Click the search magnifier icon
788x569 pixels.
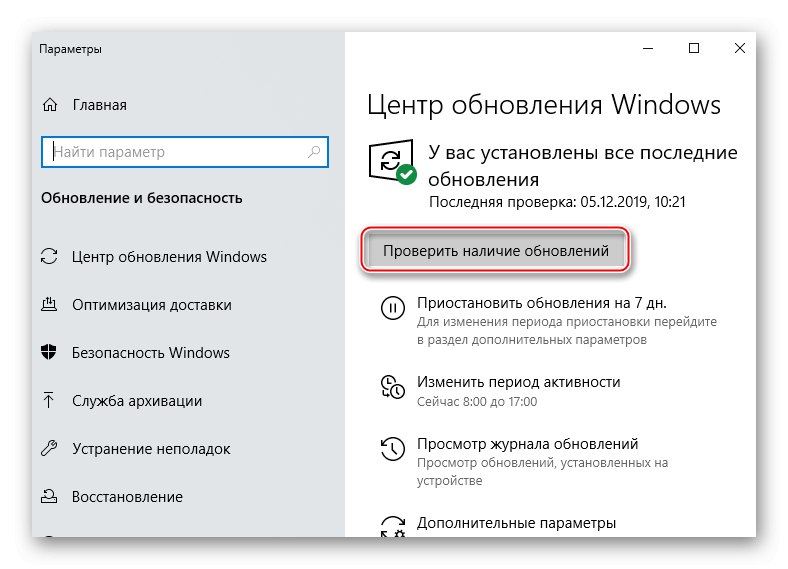click(314, 152)
